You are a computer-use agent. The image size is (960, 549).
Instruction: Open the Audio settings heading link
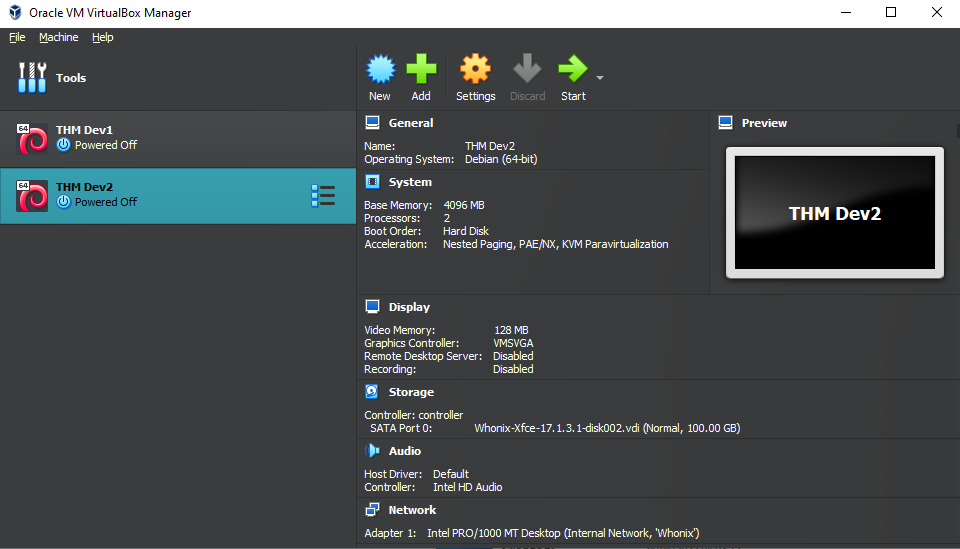tap(405, 451)
